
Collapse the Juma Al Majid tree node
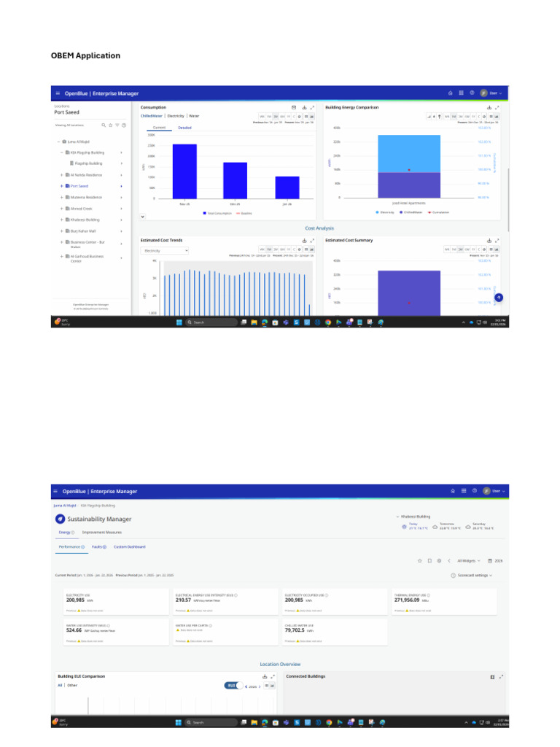click(x=58, y=142)
